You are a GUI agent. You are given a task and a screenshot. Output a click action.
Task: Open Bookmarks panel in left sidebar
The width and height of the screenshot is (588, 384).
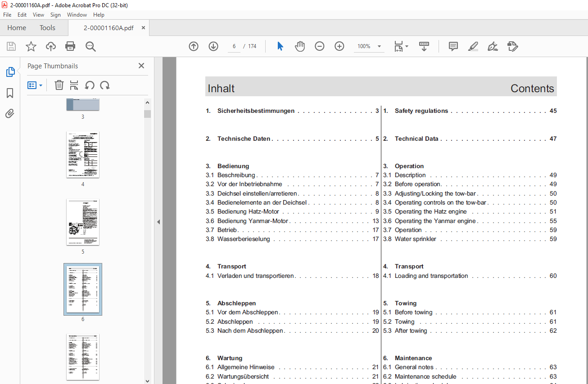(x=10, y=93)
